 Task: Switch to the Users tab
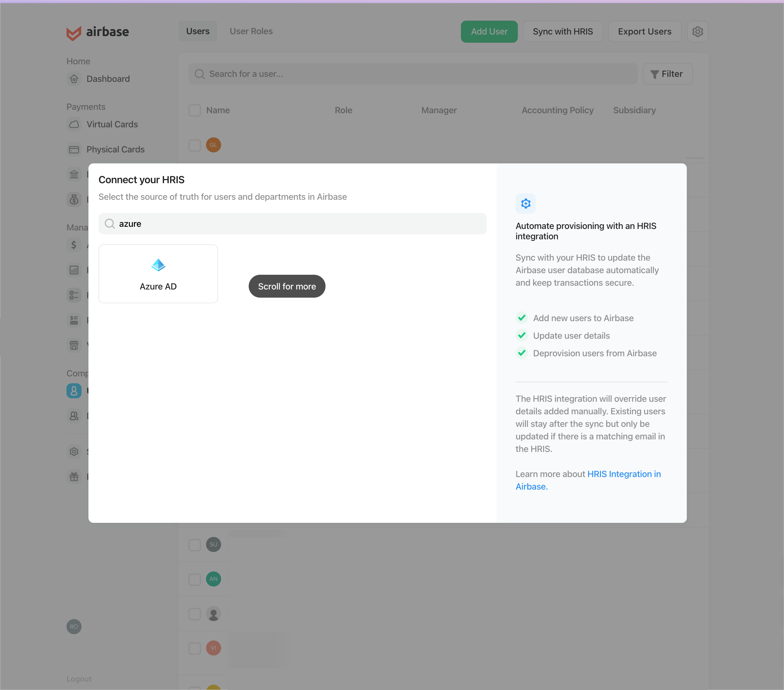(x=197, y=31)
